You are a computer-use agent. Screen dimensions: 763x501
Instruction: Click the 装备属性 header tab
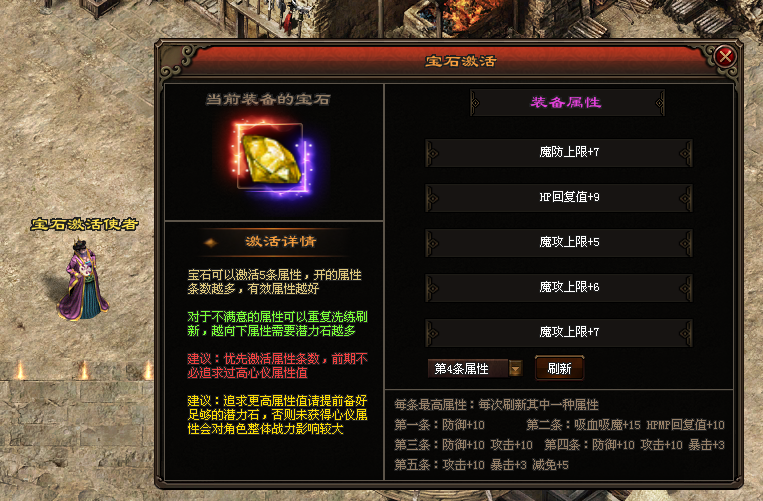567,102
